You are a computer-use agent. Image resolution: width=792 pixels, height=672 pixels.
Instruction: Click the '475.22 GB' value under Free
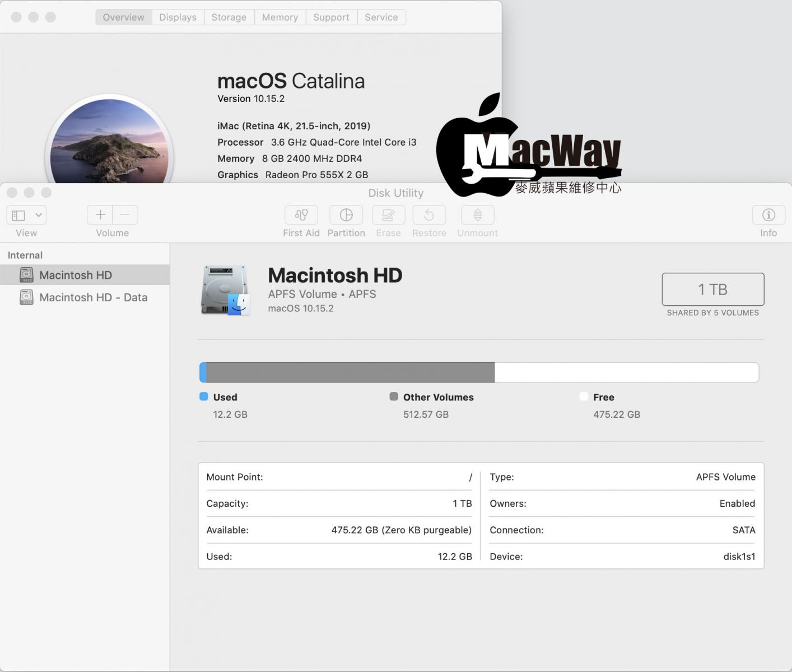617,414
